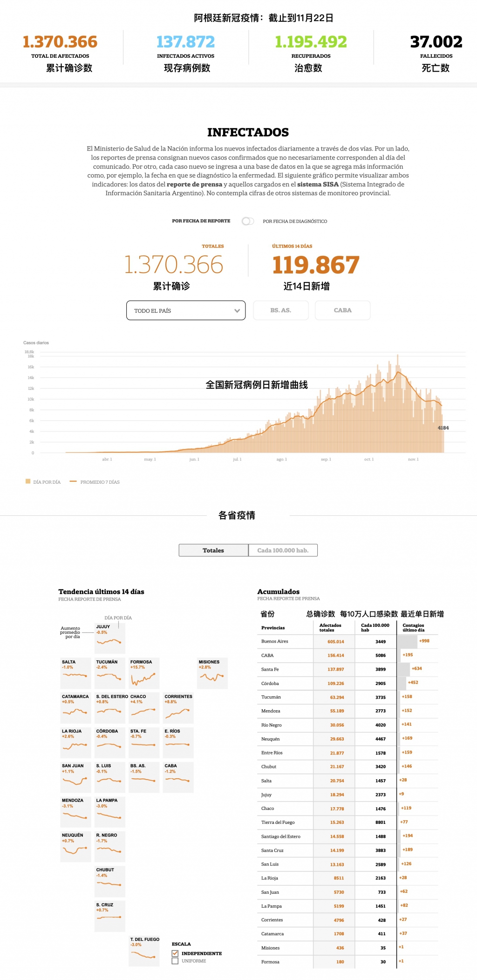Click the Contagios último día column header
Screen dimensions: 477x980
[x=413, y=628]
